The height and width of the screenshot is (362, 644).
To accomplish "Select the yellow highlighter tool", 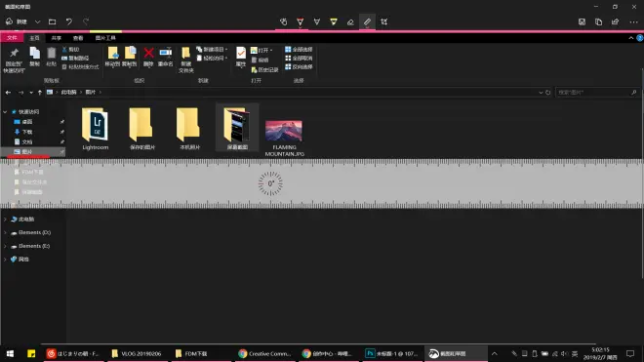I will (x=334, y=21).
